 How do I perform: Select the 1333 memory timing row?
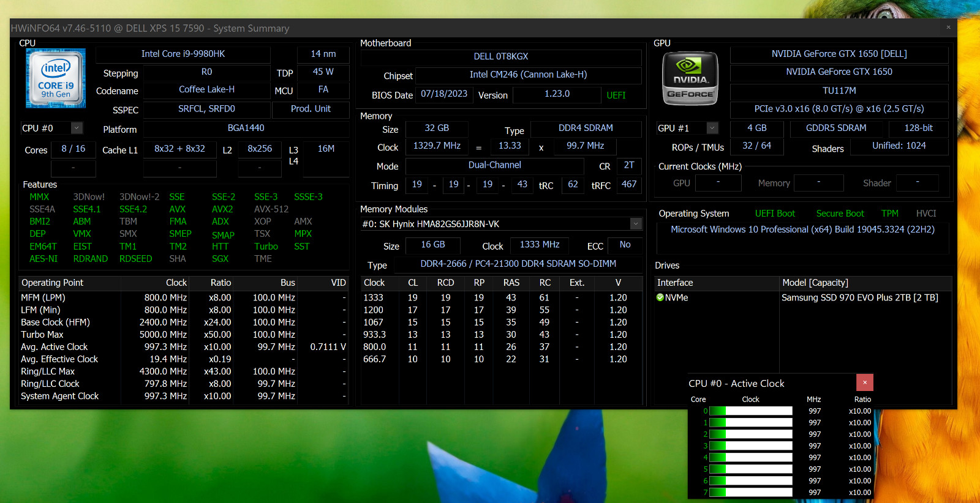click(x=501, y=298)
